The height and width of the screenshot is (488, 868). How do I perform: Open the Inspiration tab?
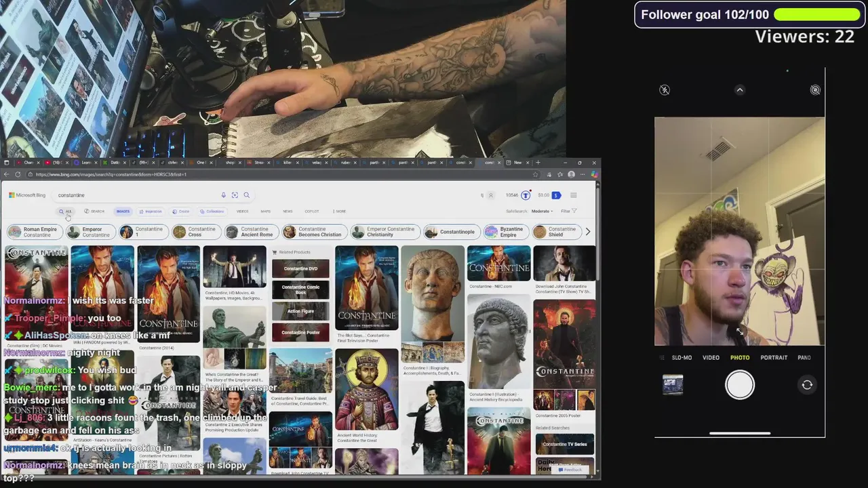(x=151, y=211)
